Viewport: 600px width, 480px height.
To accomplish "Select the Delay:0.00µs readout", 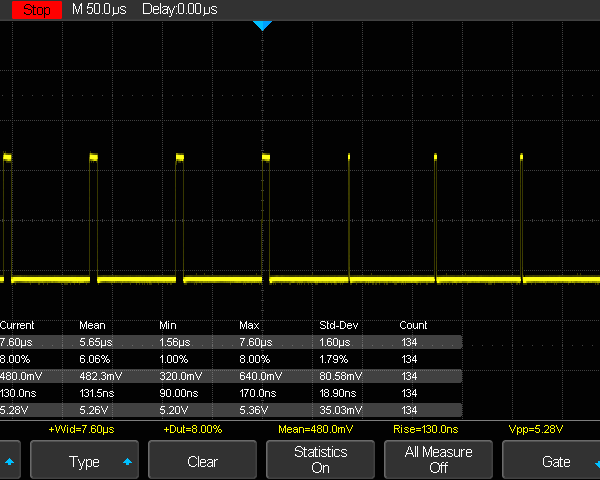I will pos(181,9).
